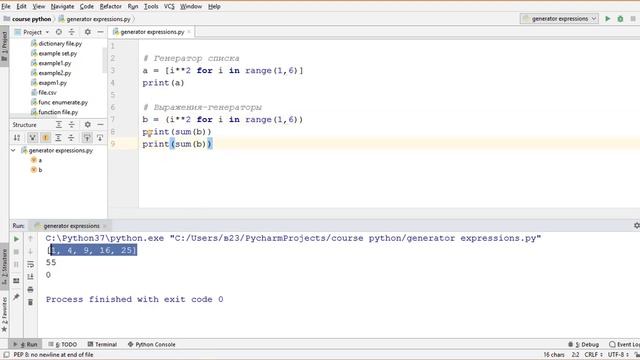Expand all in the Structure toolbar row
The width and height of the screenshot is (640, 360).
pyautogui.click(x=58, y=138)
